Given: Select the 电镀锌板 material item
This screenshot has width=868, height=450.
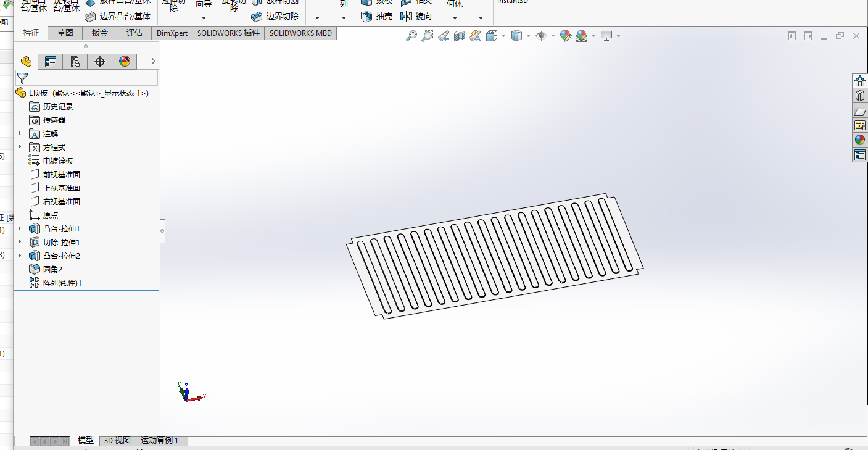Looking at the screenshot, I should (x=51, y=160).
